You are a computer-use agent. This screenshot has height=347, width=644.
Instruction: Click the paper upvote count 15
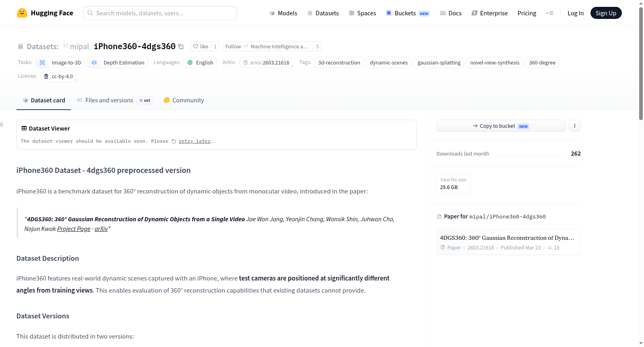pos(553,248)
